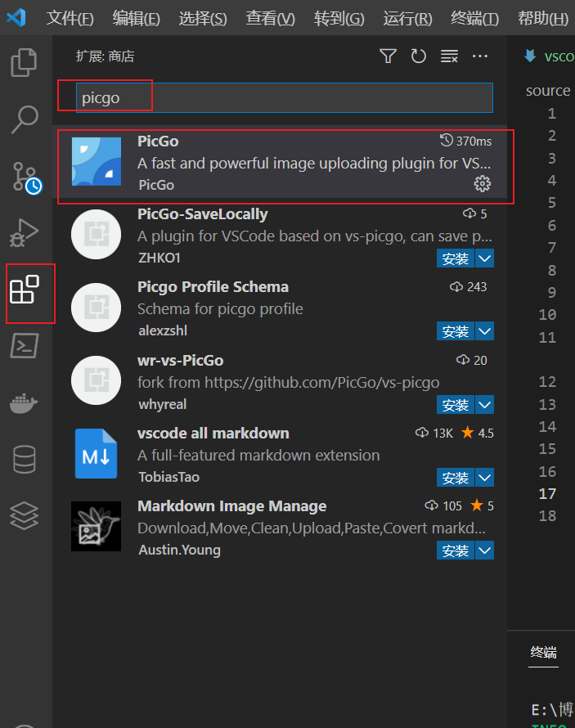Image resolution: width=575 pixels, height=728 pixels.
Task: Install the Picgo Profile Schema extension
Action: point(456,331)
